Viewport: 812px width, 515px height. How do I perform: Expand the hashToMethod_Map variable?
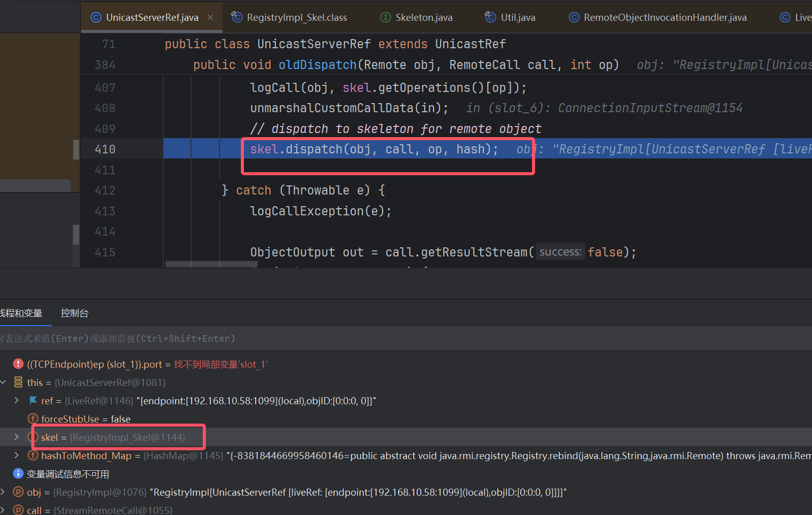[x=16, y=456]
